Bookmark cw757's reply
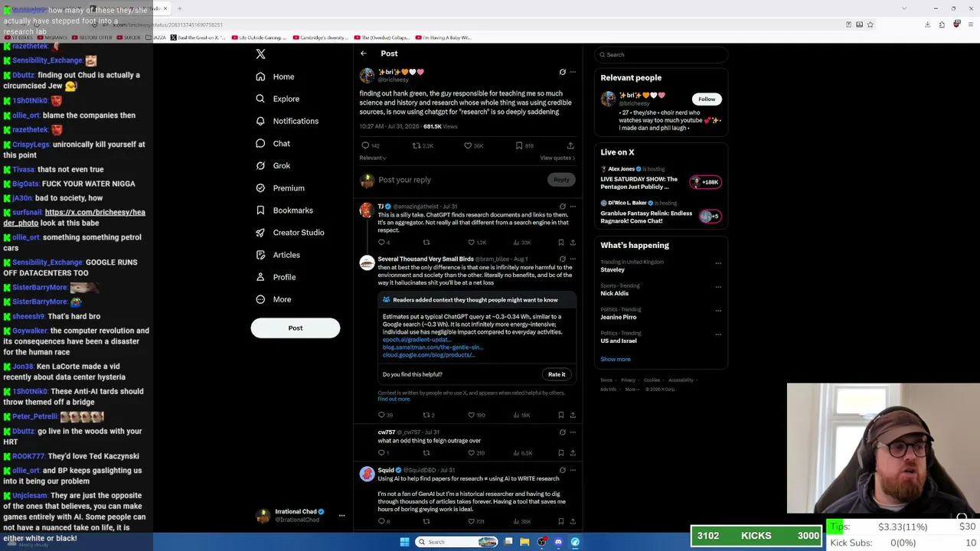The width and height of the screenshot is (980, 551). [x=561, y=453]
